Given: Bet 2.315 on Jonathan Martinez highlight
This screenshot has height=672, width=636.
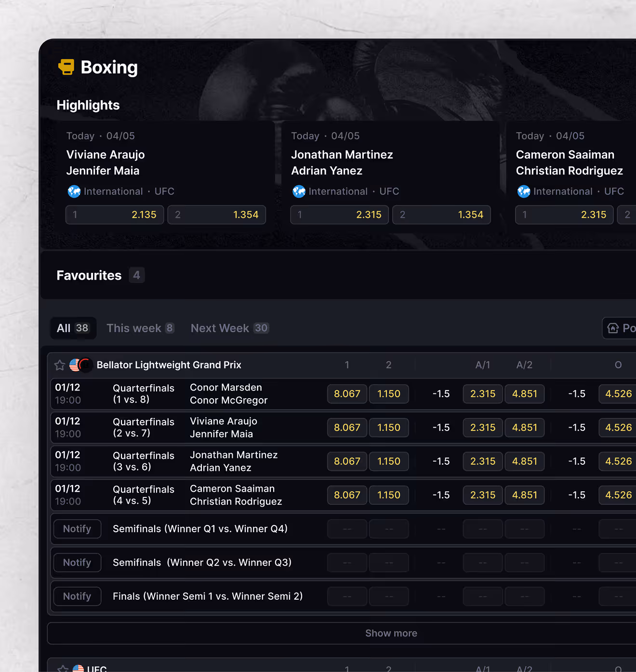Looking at the screenshot, I should click(x=340, y=215).
